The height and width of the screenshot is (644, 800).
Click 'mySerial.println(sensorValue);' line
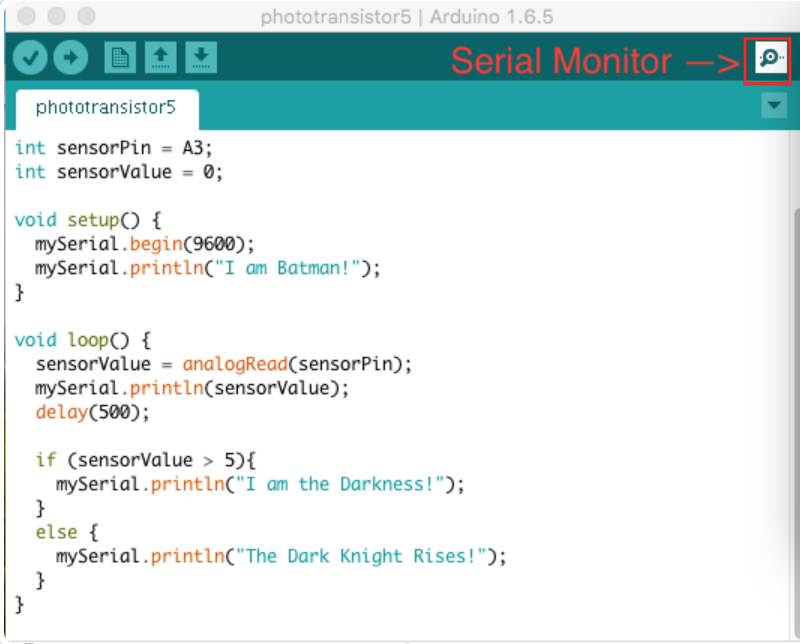[192, 388]
